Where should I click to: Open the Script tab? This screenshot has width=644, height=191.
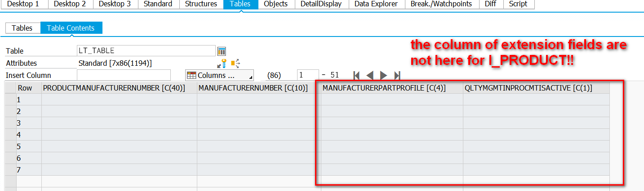pyautogui.click(x=518, y=4)
